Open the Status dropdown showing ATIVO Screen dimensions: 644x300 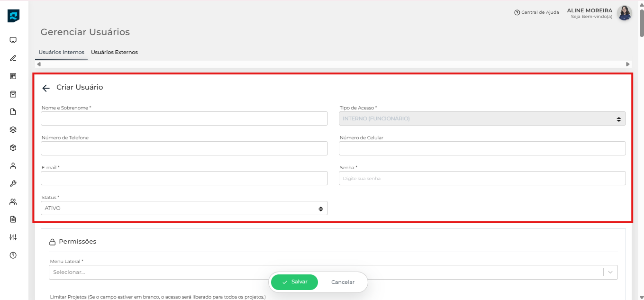tap(184, 208)
